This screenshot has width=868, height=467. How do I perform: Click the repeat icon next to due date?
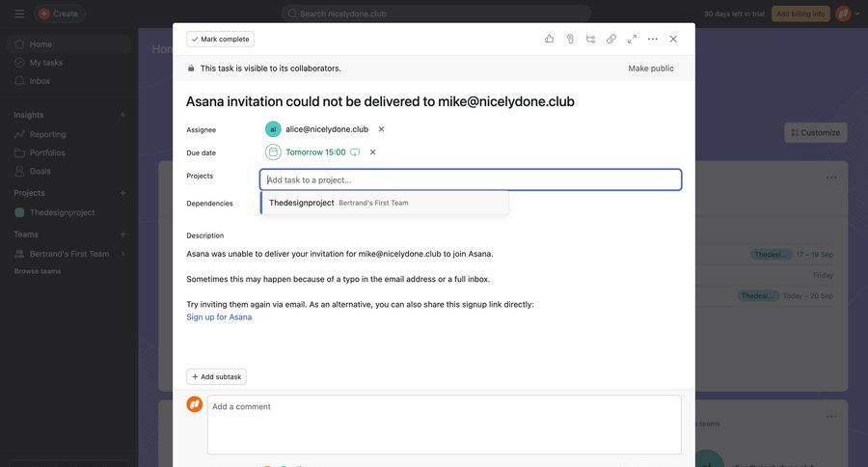[x=355, y=152]
